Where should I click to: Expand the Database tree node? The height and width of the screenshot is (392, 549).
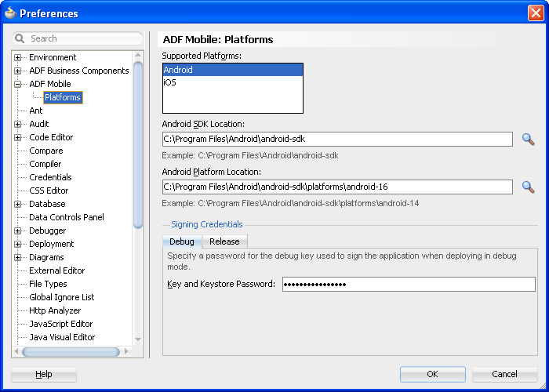click(x=17, y=204)
